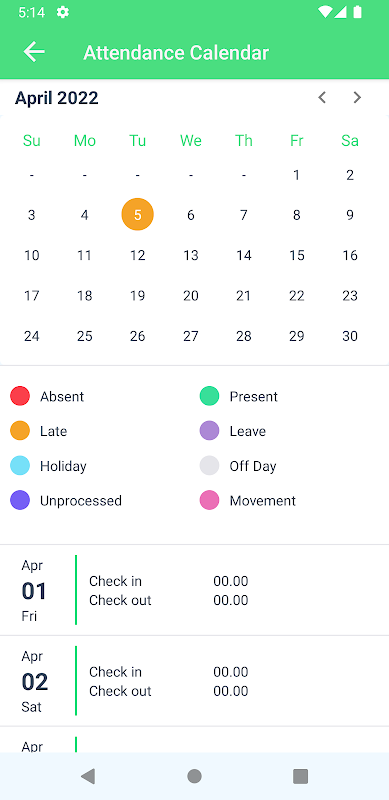Tap the blue Holiday legend dot
389x800 pixels.
(20, 466)
